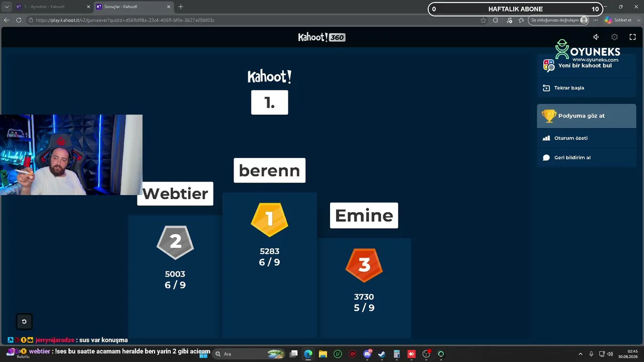Close the 'Sonuçlar - Kahoot!' tab
The height and width of the screenshot is (362, 644).
[x=169, y=7]
